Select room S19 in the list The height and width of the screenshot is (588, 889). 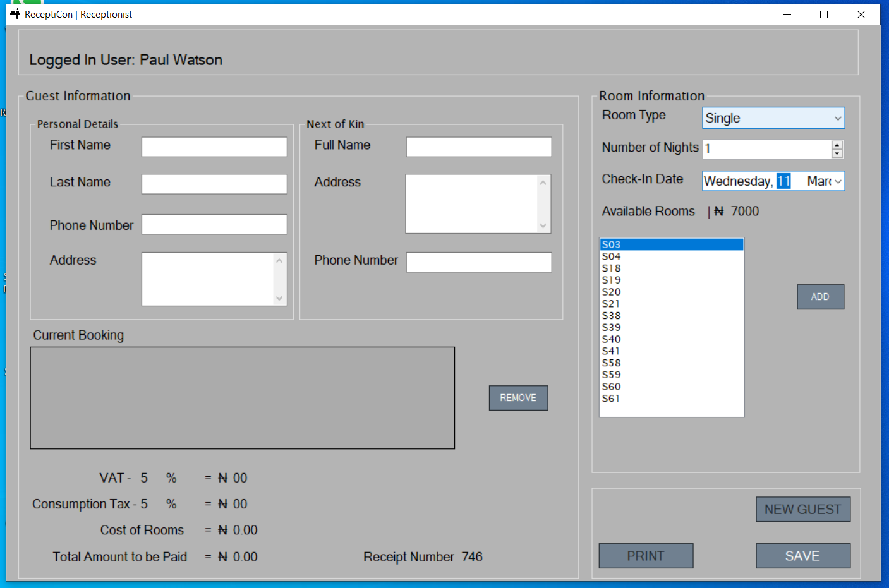click(x=672, y=280)
